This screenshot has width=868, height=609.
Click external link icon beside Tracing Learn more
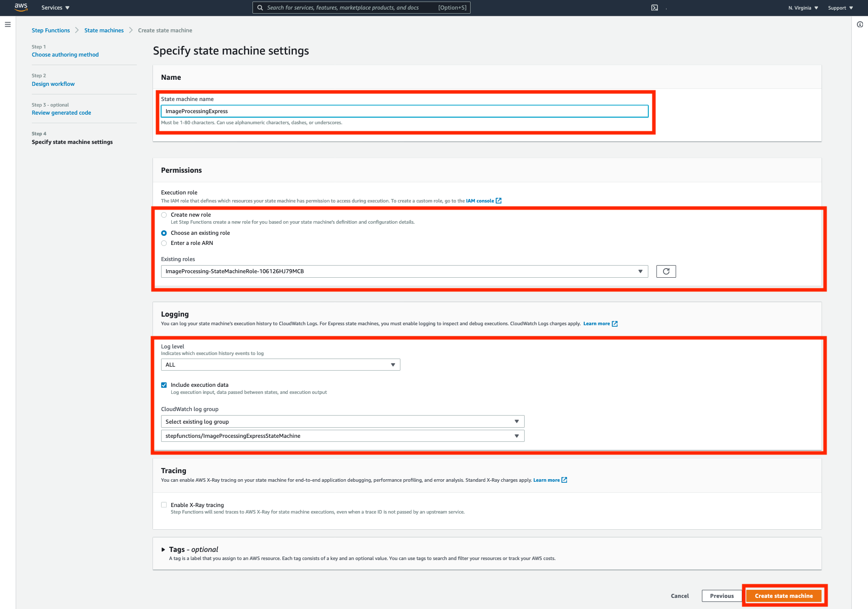(x=565, y=480)
